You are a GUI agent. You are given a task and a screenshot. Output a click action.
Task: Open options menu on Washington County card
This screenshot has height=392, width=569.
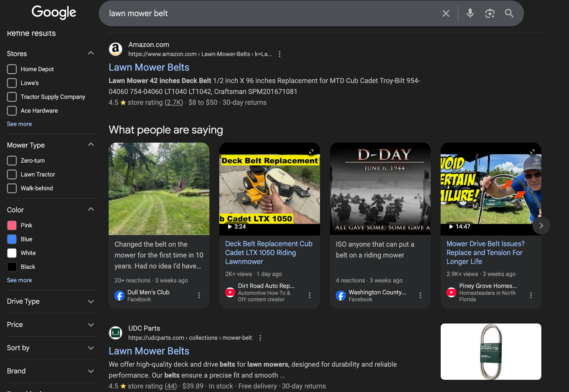tap(420, 295)
